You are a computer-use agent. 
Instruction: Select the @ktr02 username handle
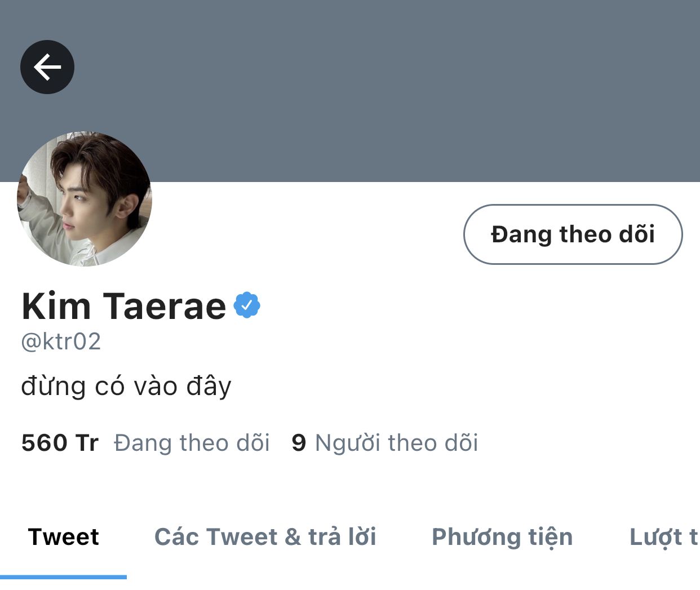click(x=61, y=341)
